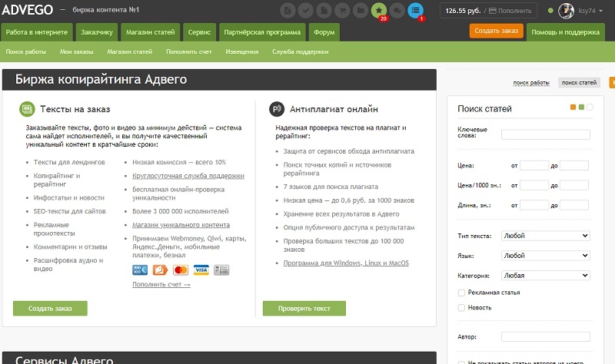Screen dimensions: 615x364
Task: Open the Язык dropdown
Action: (546, 256)
